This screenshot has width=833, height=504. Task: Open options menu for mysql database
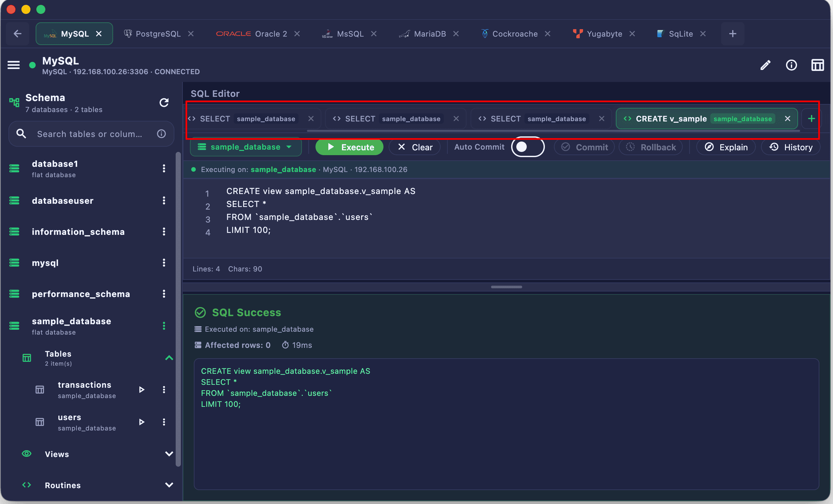[x=164, y=263]
